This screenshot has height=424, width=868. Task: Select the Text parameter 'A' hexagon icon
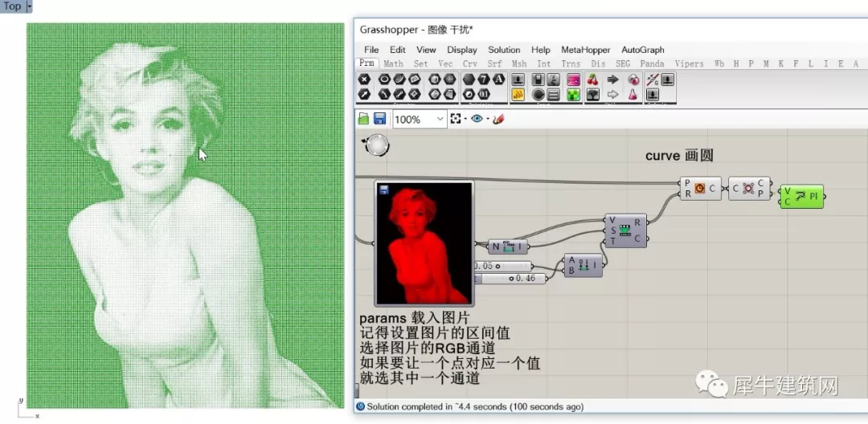point(498,79)
